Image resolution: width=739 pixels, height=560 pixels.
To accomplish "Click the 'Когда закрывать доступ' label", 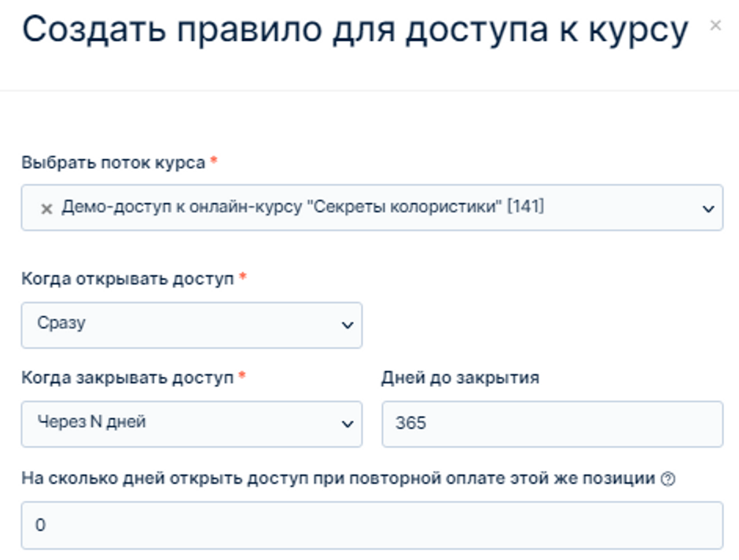I will [x=127, y=378].
